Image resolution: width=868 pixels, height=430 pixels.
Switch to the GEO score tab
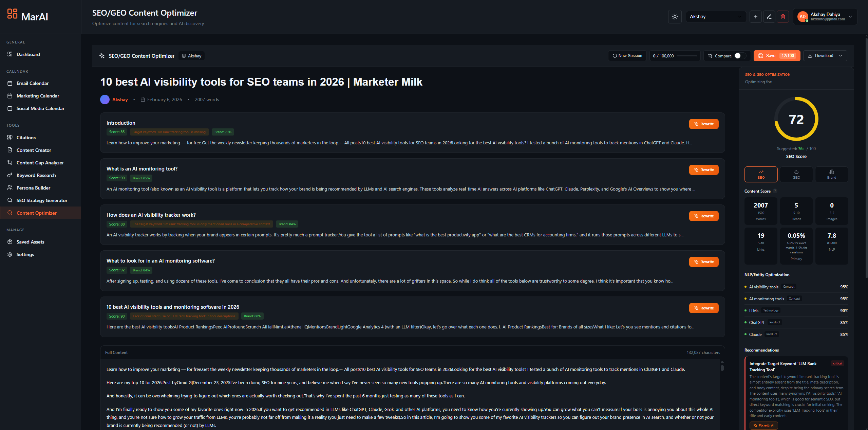[x=796, y=174]
